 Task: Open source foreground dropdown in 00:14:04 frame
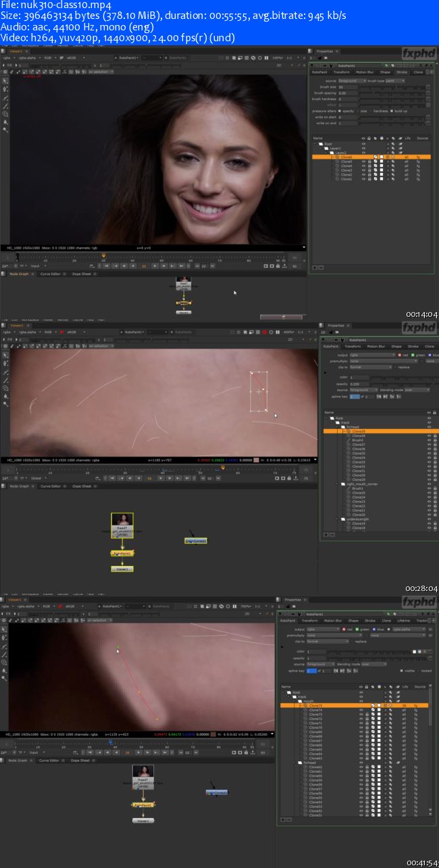pyautogui.click(x=353, y=81)
